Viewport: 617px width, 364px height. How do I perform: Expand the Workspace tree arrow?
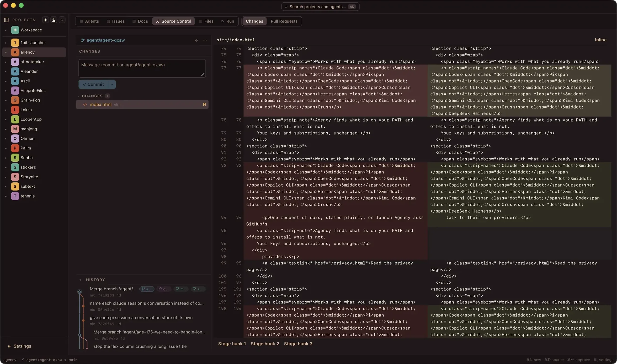tap(6, 30)
